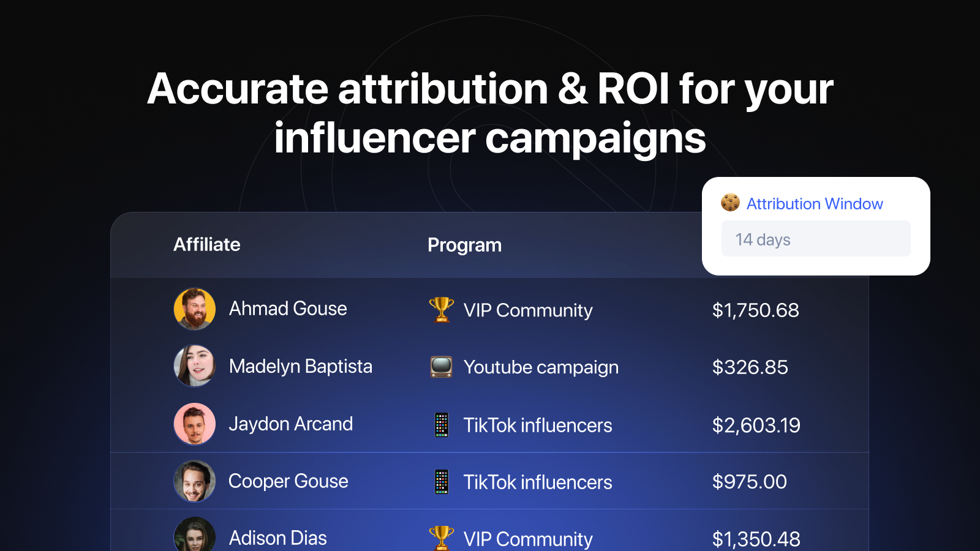This screenshot has width=980, height=551.
Task: Select the TV icon for Youtube campaign
Action: coord(440,367)
